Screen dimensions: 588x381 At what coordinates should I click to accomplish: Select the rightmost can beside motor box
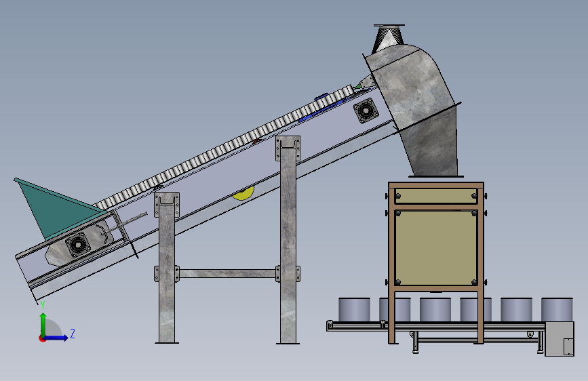557,310
